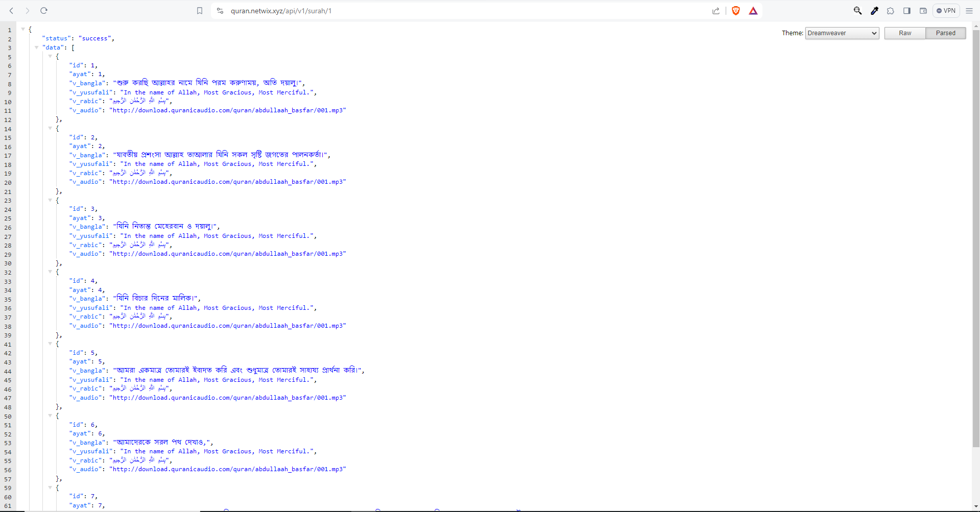This screenshot has width=980, height=512.
Task: Click the v_bangla text on line 26
Action: pyautogui.click(x=166, y=226)
